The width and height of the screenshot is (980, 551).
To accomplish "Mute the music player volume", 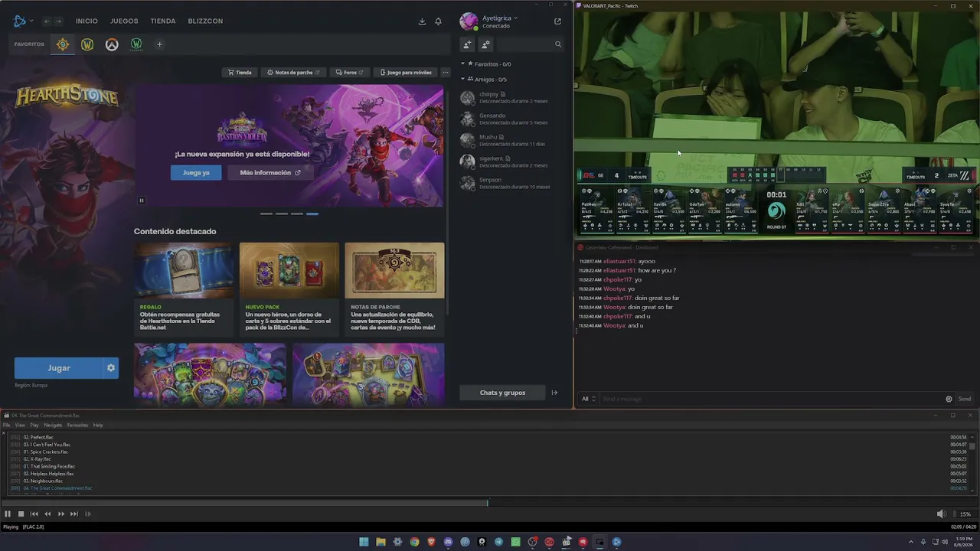I will point(941,514).
